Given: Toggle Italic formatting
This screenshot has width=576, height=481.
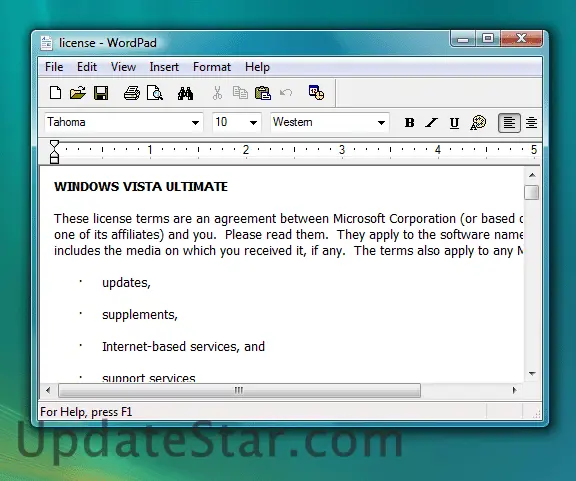Looking at the screenshot, I should 431,123.
